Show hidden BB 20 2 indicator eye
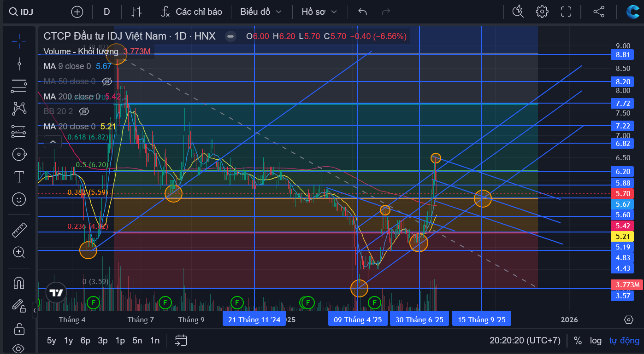 (x=83, y=111)
